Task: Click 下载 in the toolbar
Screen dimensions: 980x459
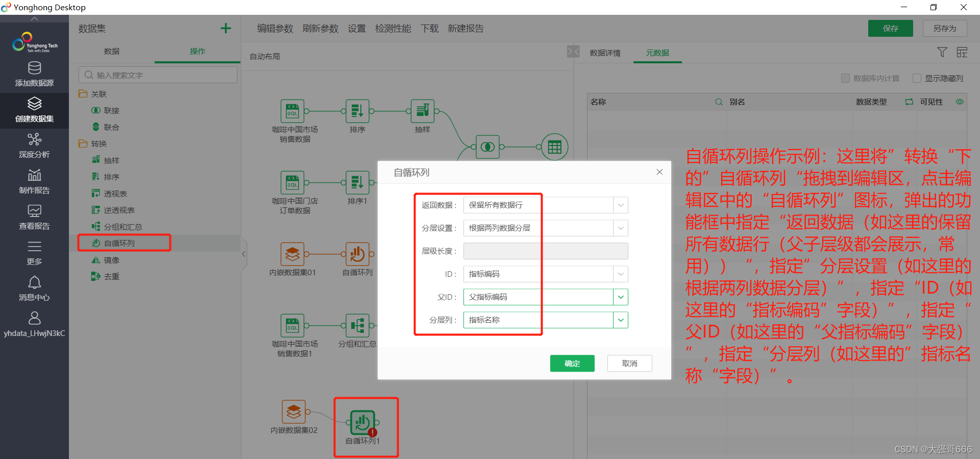Action: point(430,29)
